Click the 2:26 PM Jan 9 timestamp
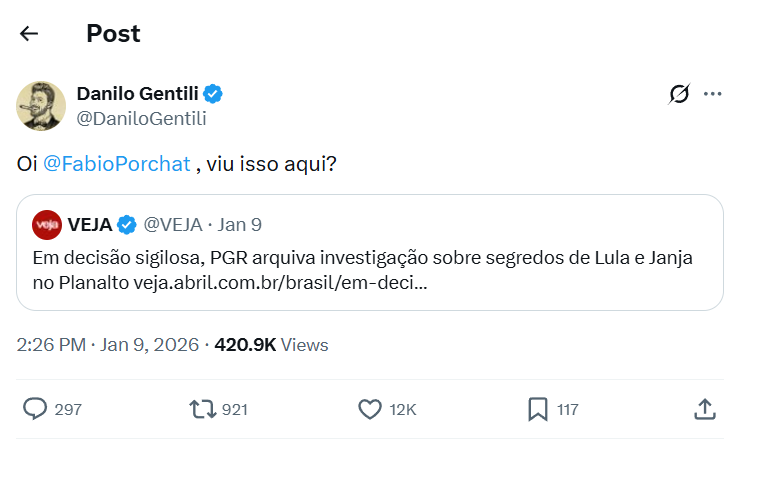This screenshot has width=766, height=484. tap(108, 345)
